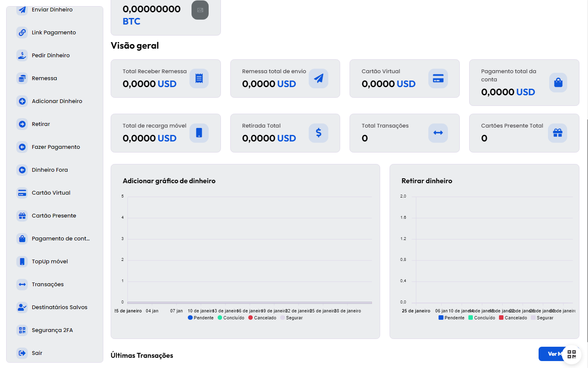This screenshot has height=368, width=588.
Task: Click the floating QR code button
Action: point(571,354)
